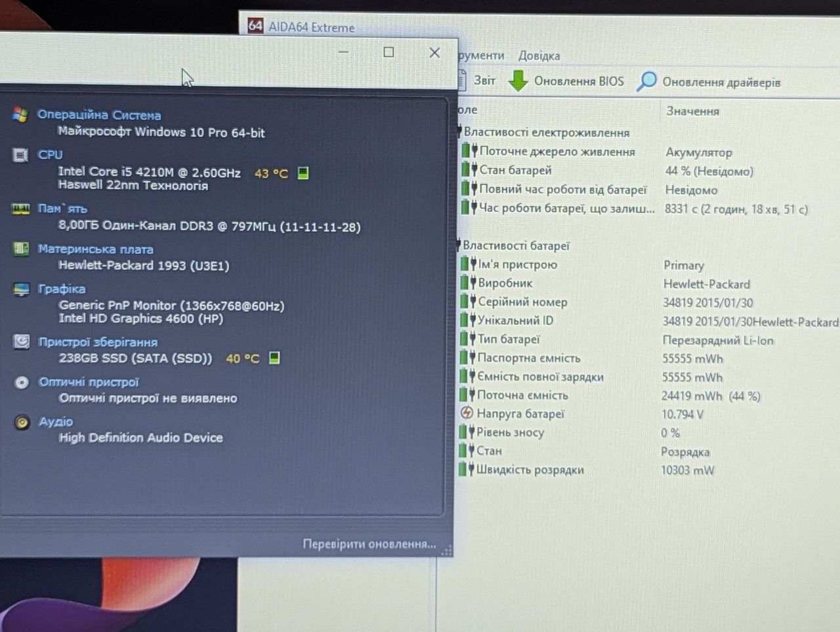Click the AIDA64 Extreme title bar icon
Screen dimensions: 840x632
click(x=255, y=26)
